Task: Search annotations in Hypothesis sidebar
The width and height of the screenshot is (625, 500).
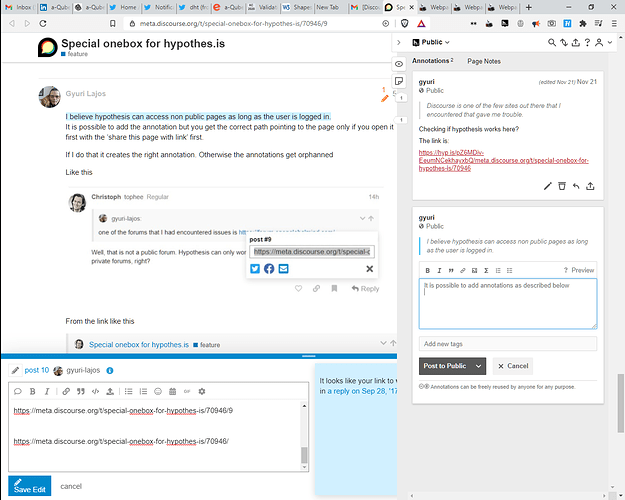Action: [552, 42]
